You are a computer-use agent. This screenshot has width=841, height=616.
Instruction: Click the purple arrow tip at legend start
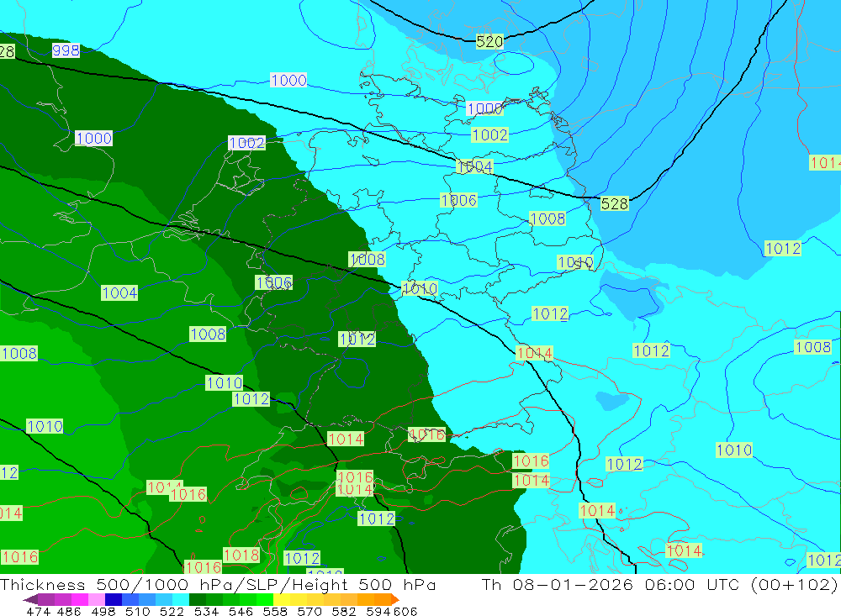(30, 599)
